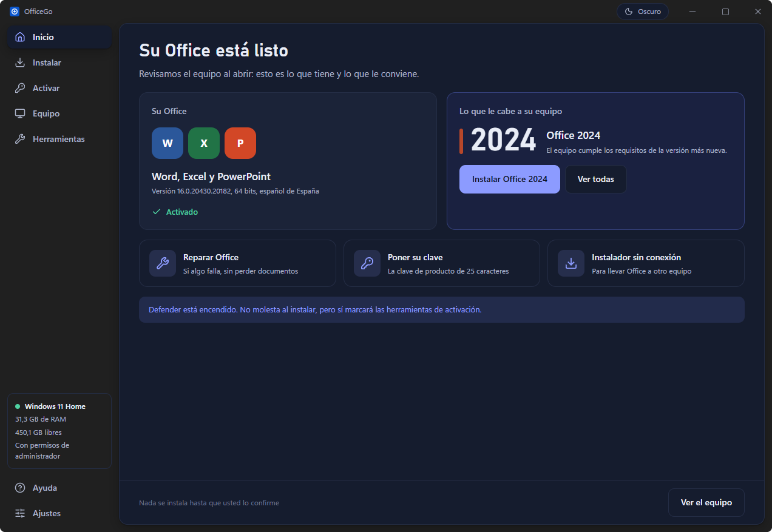Open the Poner su clave card

442,263
